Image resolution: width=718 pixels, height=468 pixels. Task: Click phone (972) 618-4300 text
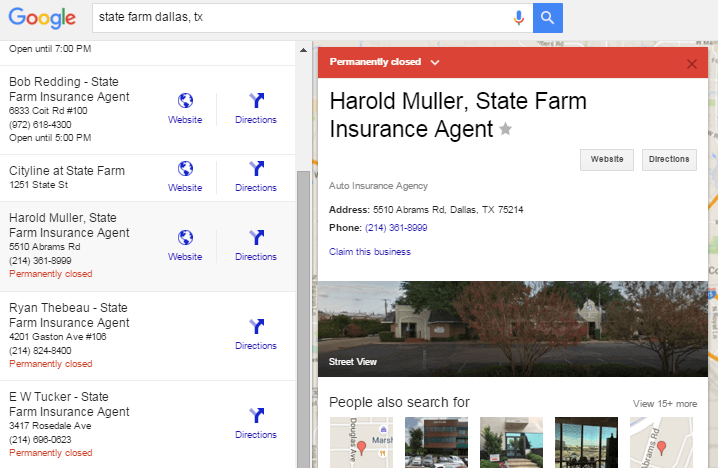point(40,125)
